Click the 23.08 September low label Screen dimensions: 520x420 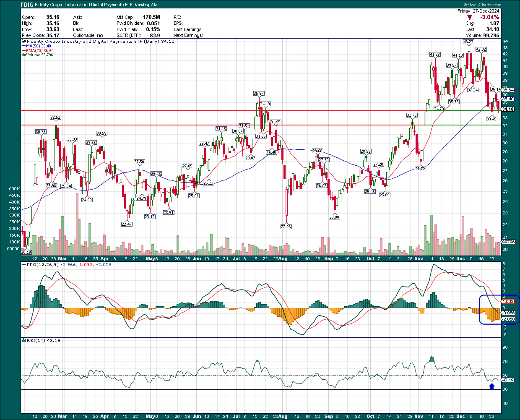click(334, 217)
